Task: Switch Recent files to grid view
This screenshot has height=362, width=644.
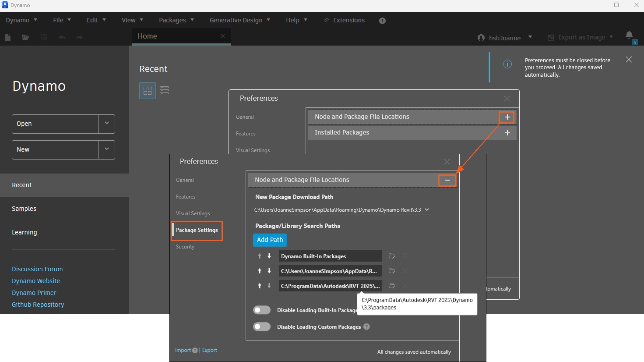Action: [x=148, y=91]
